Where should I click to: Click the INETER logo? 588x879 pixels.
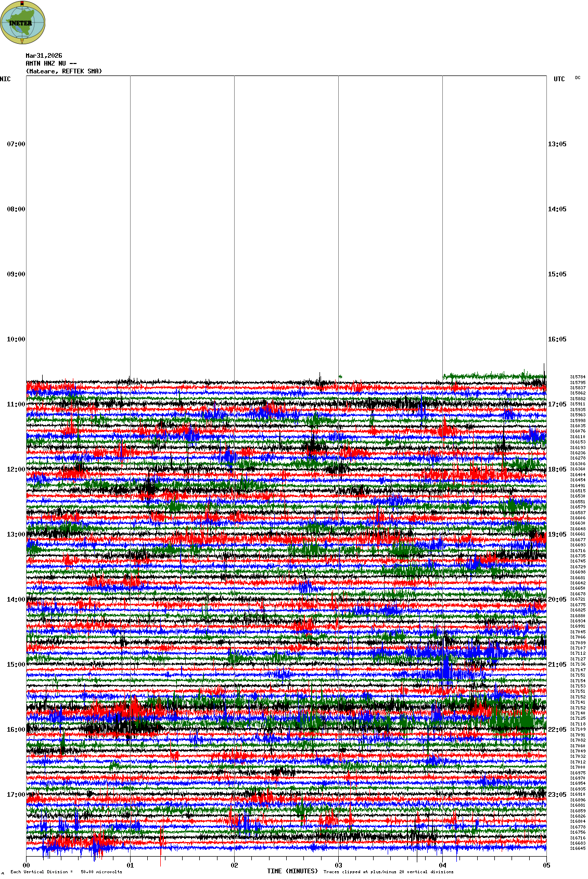point(23,22)
